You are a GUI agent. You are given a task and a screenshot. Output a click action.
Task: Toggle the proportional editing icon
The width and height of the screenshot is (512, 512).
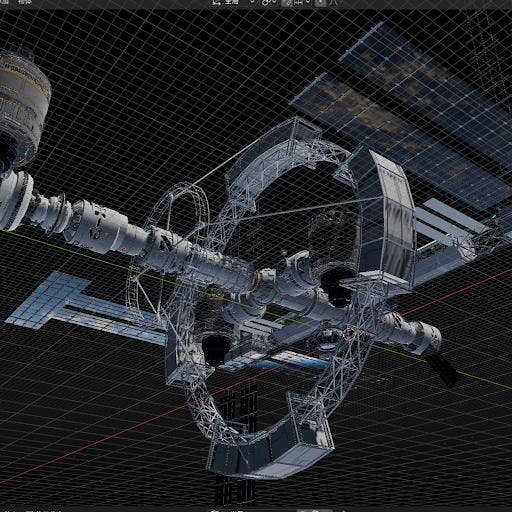286,2
